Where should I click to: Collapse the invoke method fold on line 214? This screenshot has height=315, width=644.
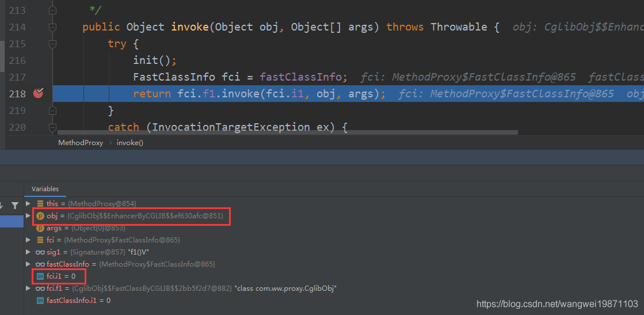52,27
